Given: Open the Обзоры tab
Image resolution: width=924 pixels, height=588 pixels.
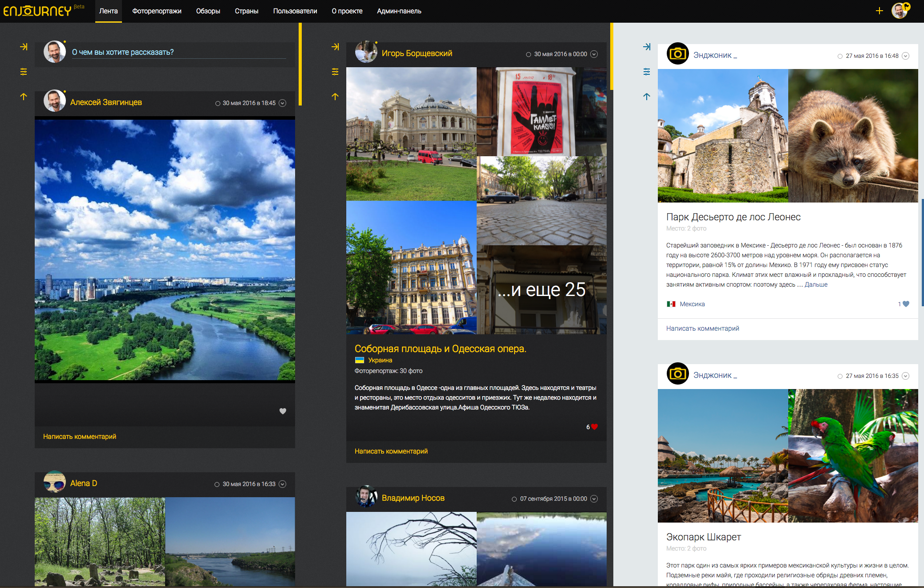Looking at the screenshot, I should pyautogui.click(x=208, y=11).
